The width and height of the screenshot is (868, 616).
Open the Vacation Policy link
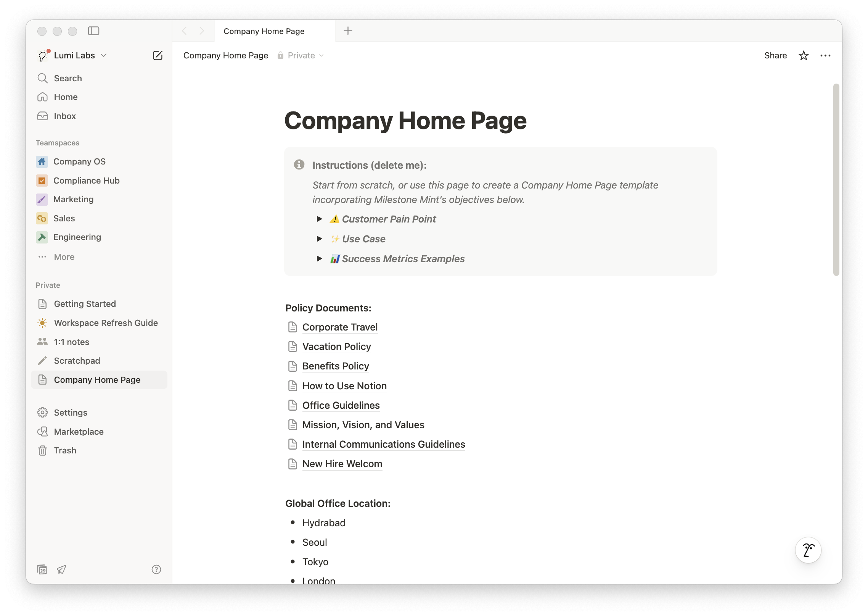[x=336, y=347]
